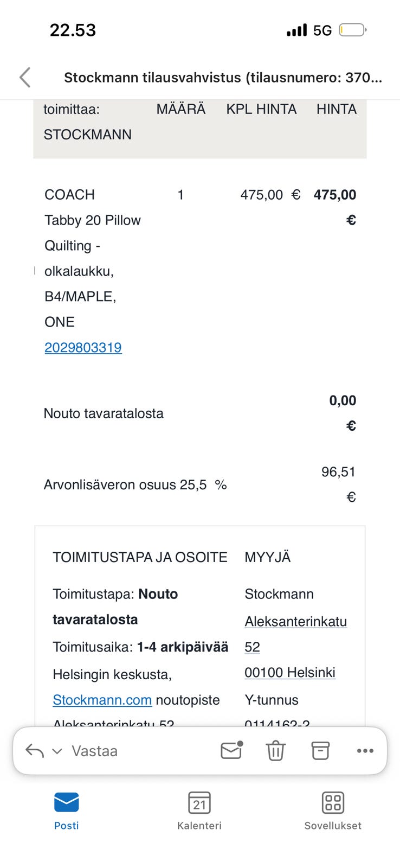The width and height of the screenshot is (400, 868).
Task: Expand reply options dropdown chevron
Action: point(57,751)
